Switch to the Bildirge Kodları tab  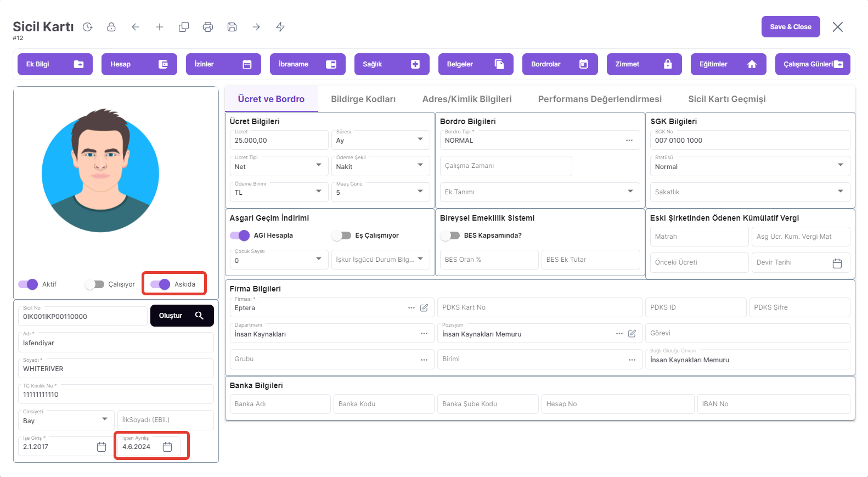point(363,99)
